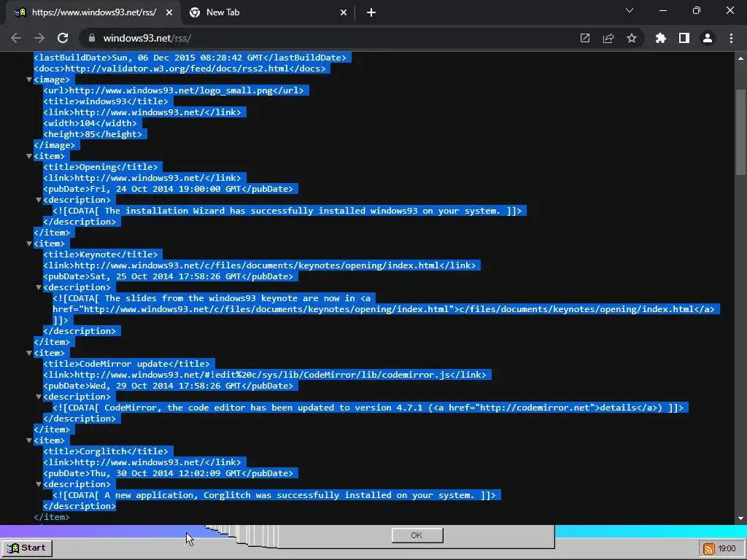Image resolution: width=747 pixels, height=560 pixels.
Task: Open Chrome three-dot menu
Action: pos(731,38)
